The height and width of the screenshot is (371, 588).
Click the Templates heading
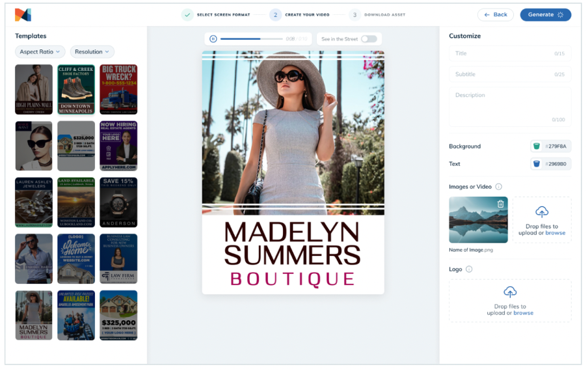tap(31, 36)
